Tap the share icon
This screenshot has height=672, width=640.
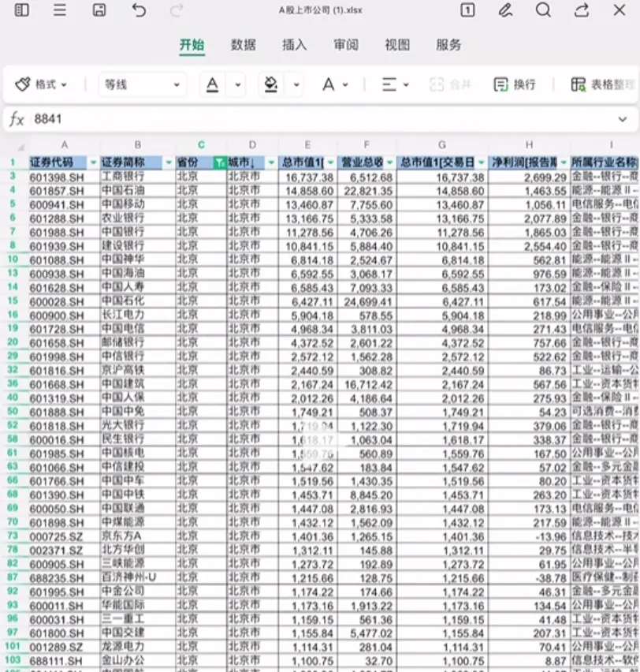pyautogui.click(x=582, y=9)
